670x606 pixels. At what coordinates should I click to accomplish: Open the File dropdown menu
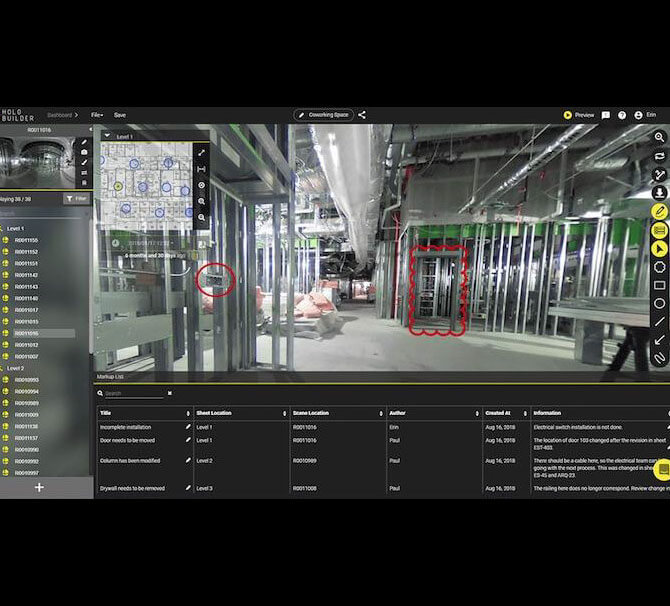point(97,115)
